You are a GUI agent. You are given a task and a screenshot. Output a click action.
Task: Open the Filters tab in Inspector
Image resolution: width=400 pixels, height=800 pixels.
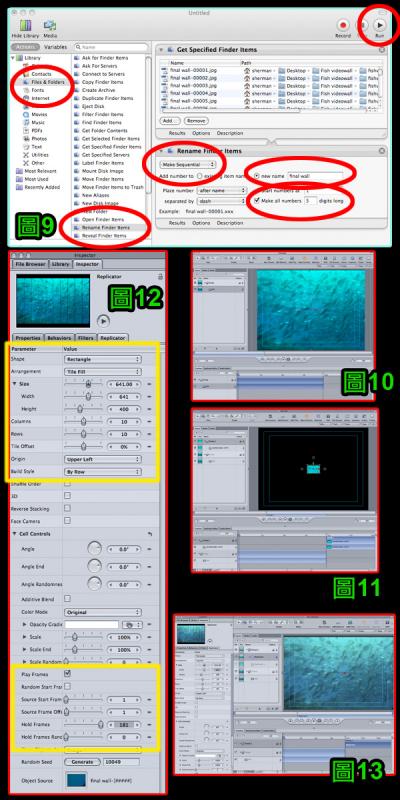(x=84, y=338)
